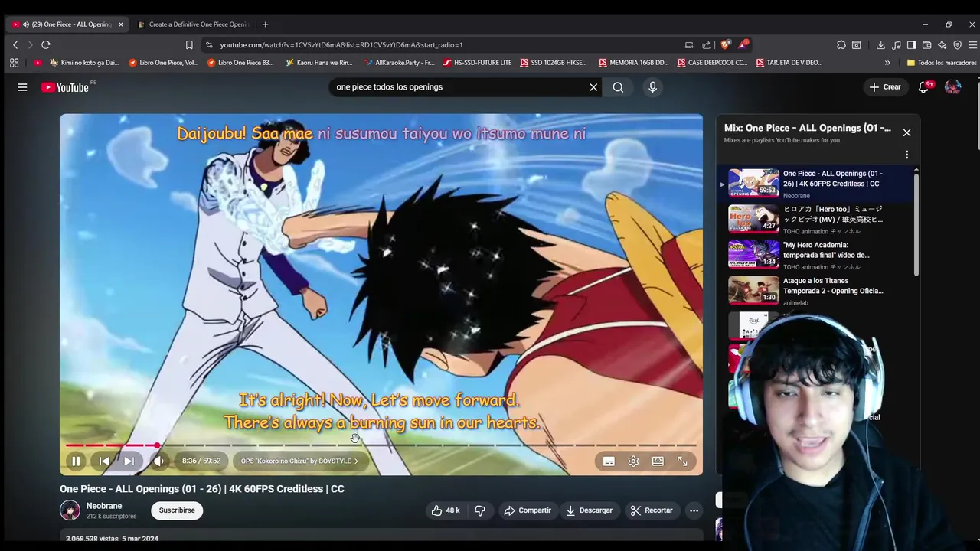Play 'Ataque a los Titanes' opening video
The height and width of the screenshot is (551, 980).
tap(816, 291)
